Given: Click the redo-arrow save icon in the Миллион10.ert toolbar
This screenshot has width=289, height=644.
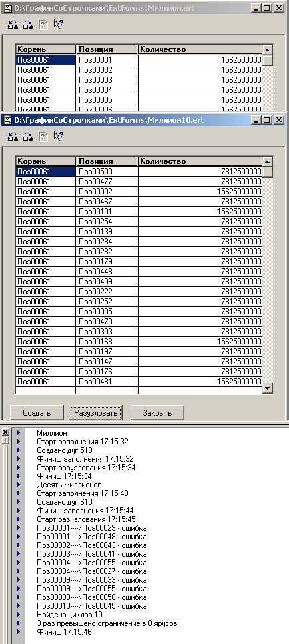Looking at the screenshot, I should pyautogui.click(x=28, y=137).
